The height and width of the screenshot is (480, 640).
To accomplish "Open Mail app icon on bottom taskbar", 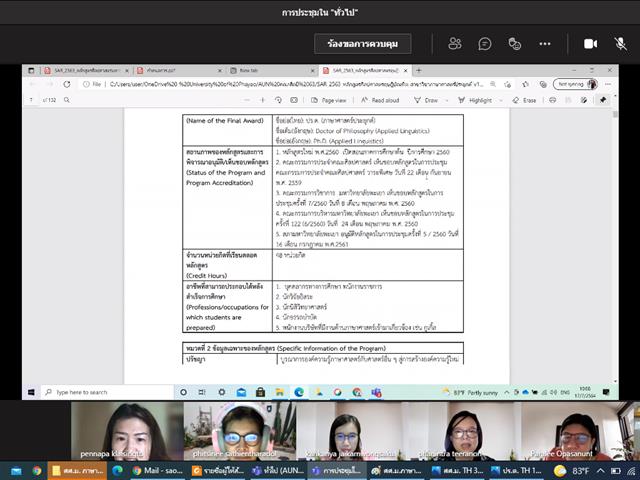I will pyautogui.click(x=16, y=471).
